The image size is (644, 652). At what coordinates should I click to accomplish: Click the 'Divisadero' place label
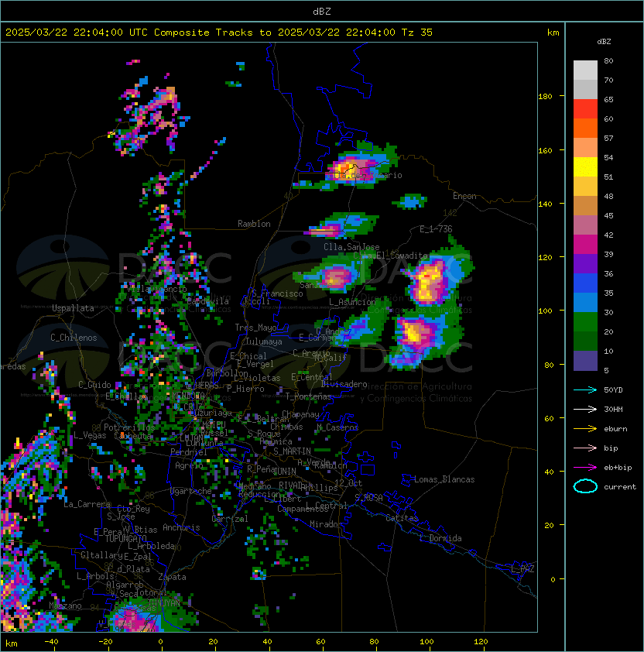click(344, 384)
